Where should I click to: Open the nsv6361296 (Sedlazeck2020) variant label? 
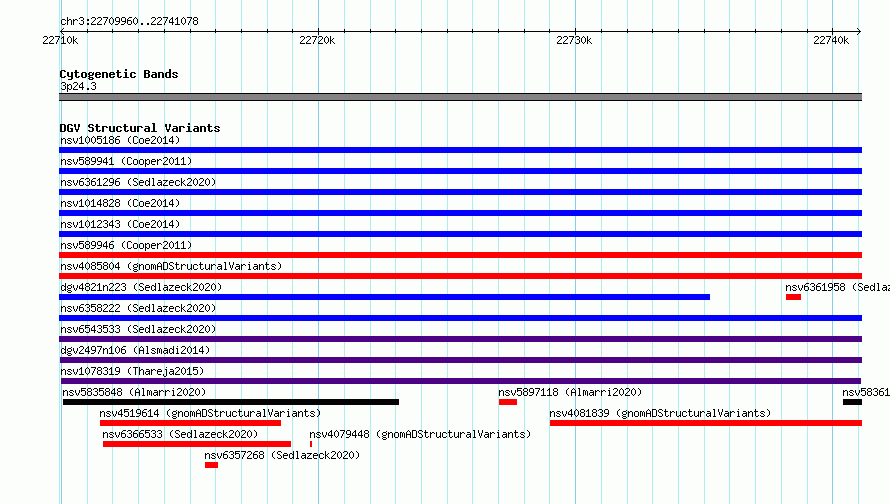coord(138,182)
